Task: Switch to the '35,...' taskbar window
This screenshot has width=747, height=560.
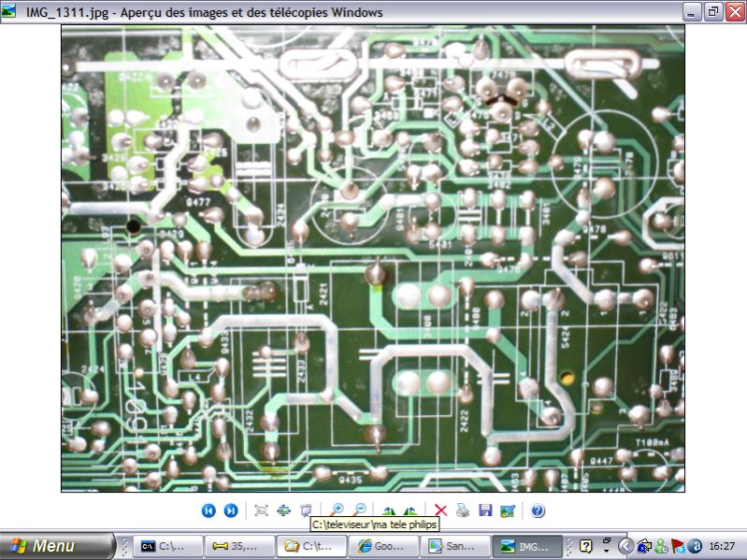Action: coord(239,546)
